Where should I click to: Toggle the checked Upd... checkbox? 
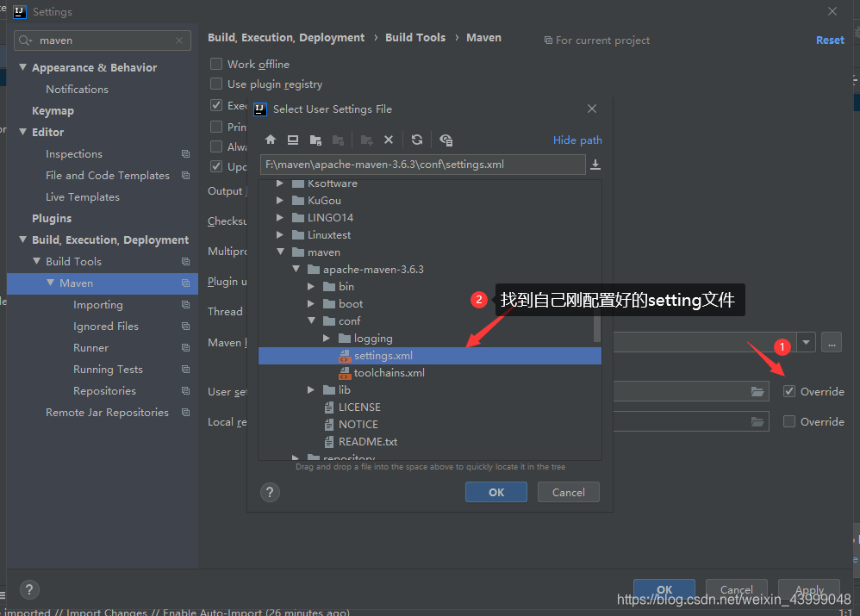[216, 166]
